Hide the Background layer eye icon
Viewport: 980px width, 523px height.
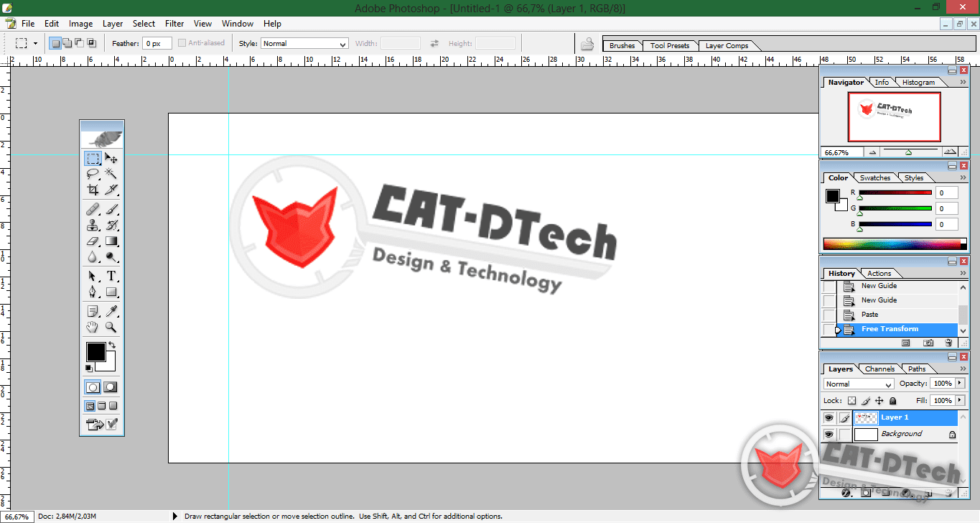pyautogui.click(x=829, y=435)
